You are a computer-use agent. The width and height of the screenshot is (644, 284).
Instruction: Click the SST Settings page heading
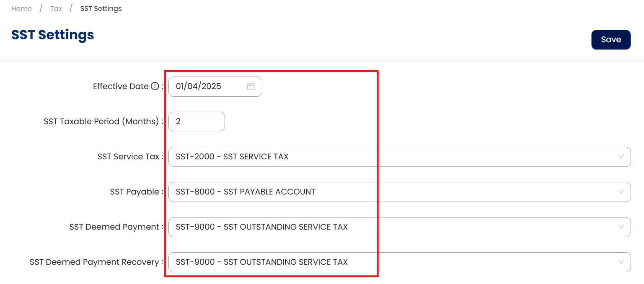pyautogui.click(x=53, y=35)
